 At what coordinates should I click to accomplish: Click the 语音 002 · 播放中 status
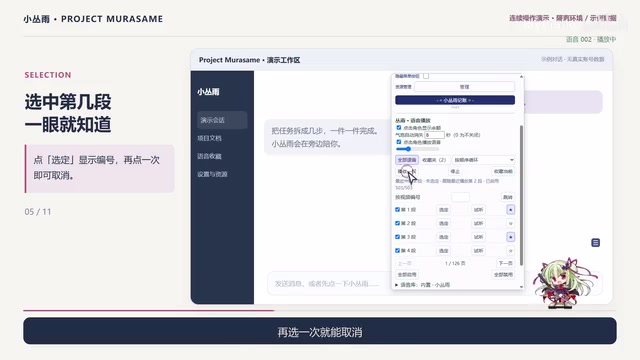[x=591, y=39]
